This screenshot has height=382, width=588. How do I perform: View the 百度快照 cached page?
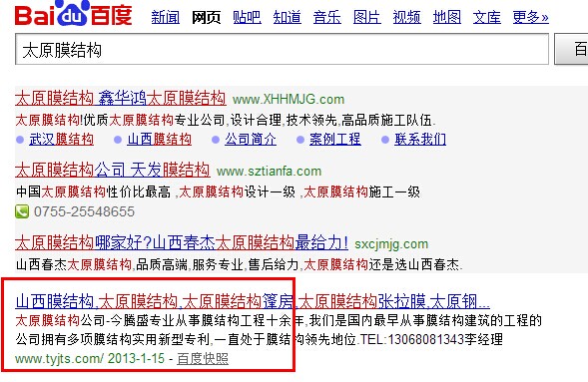203,358
